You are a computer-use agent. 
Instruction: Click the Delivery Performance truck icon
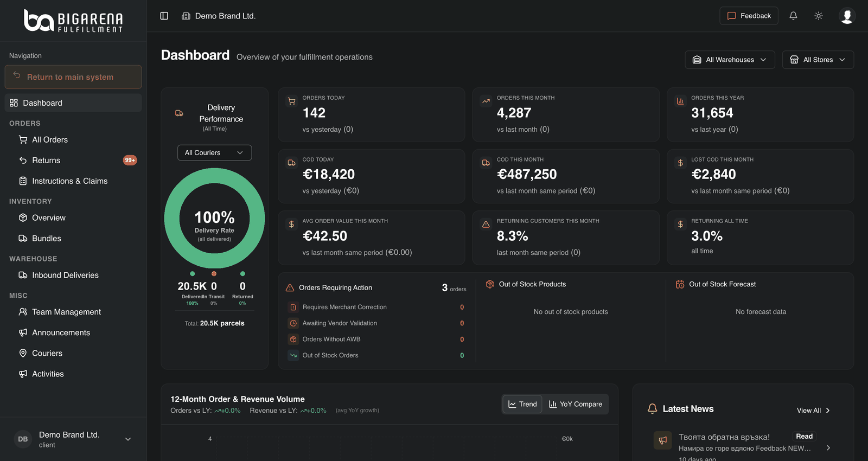pos(179,113)
